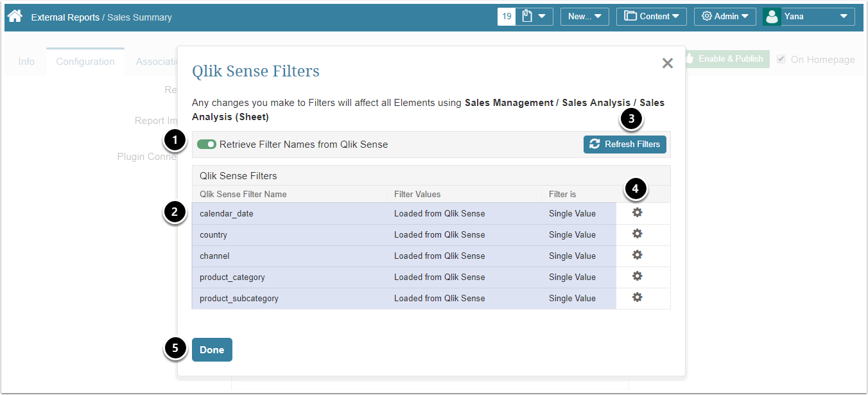Toggle the On Homepage checkbox
This screenshot has width=868, height=395.
781,59
